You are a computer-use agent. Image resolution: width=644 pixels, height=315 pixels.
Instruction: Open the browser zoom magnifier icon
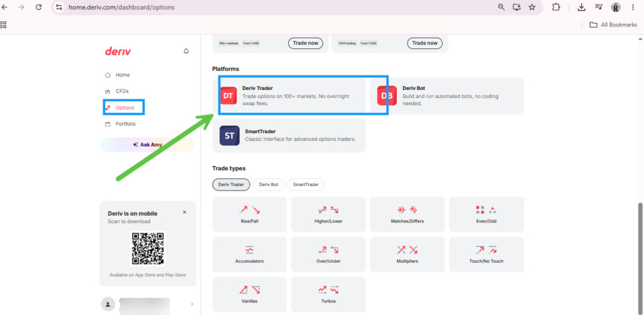coord(501,7)
